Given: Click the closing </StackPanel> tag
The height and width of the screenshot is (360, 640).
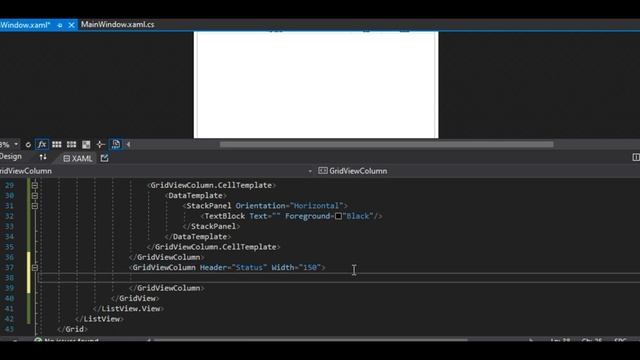Looking at the screenshot, I should point(211,227).
